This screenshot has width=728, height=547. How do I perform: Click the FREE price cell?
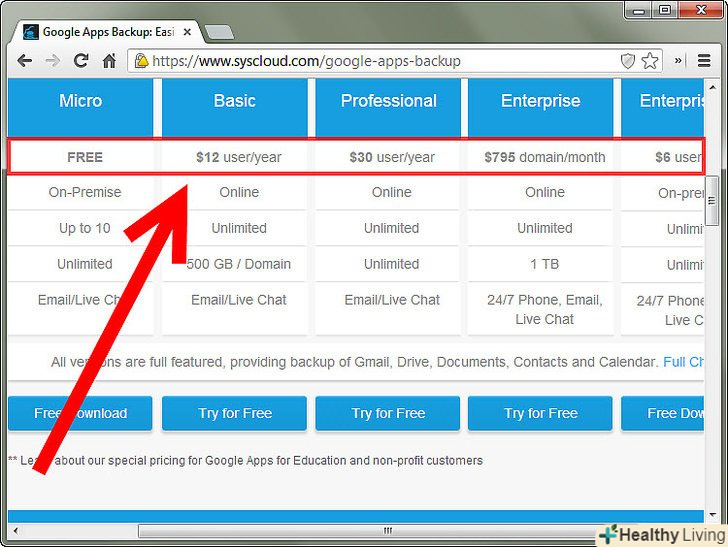(x=84, y=157)
